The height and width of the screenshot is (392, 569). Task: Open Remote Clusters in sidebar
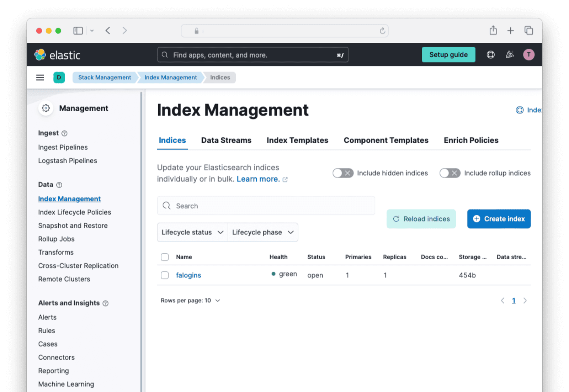64,279
